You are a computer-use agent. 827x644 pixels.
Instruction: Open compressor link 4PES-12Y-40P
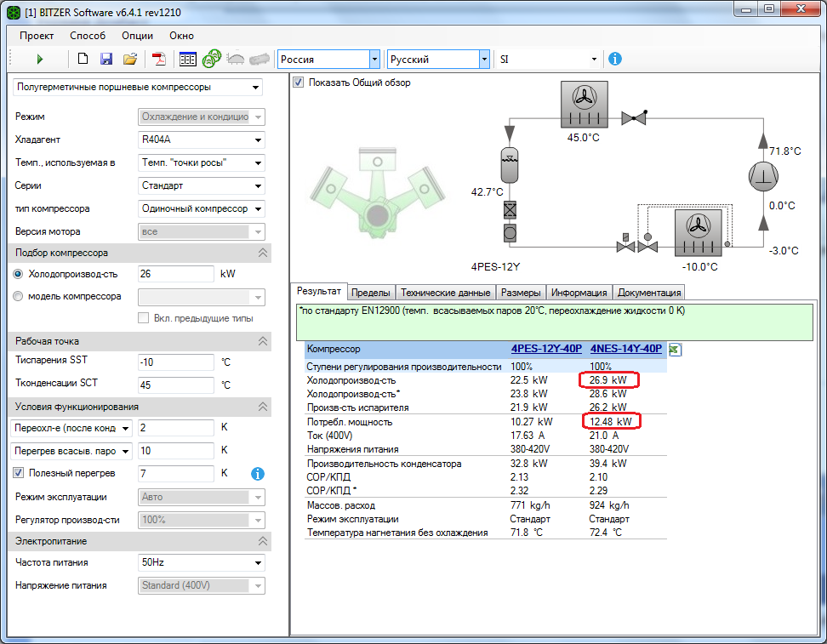(546, 349)
